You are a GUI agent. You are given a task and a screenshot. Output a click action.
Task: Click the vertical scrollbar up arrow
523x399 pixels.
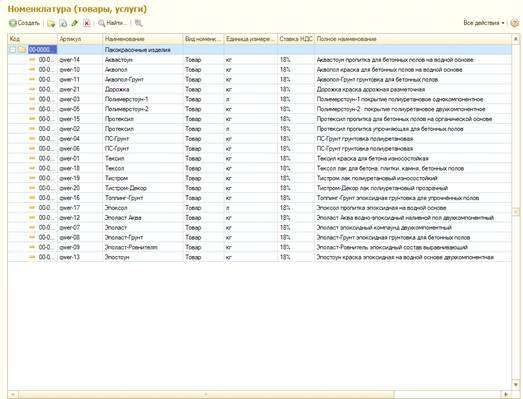516,39
